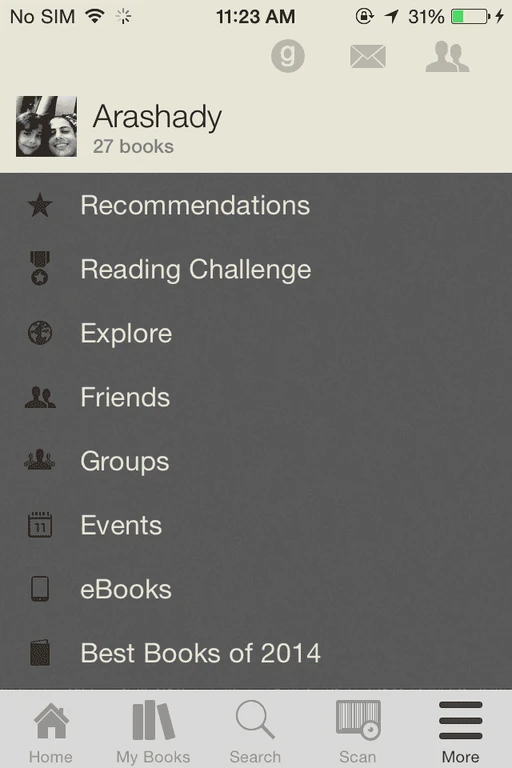Tap the Arashady profile name
Image resolution: width=512 pixels, height=768 pixels.
pyautogui.click(x=157, y=118)
